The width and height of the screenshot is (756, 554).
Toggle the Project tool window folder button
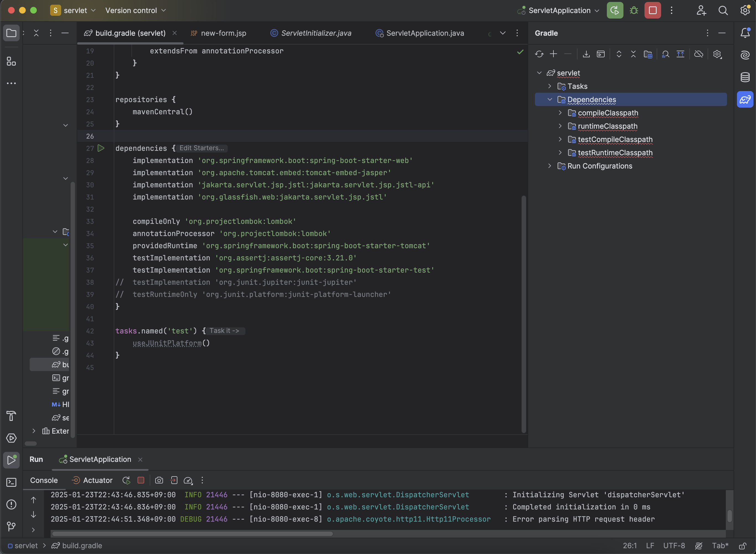11,33
